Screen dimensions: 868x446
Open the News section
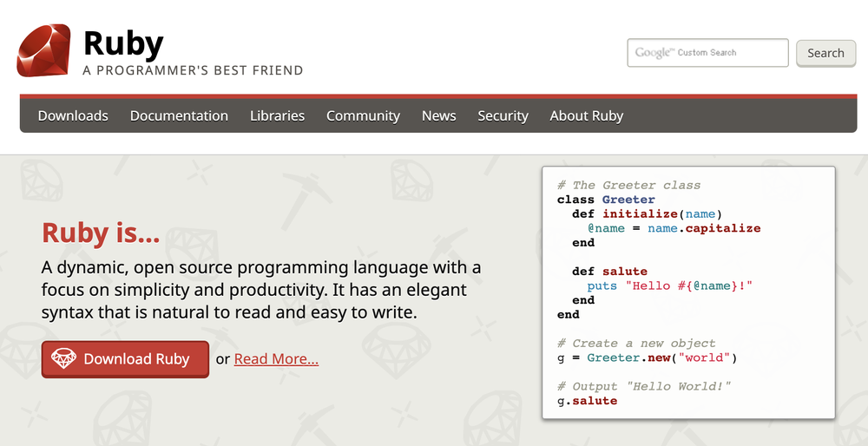pos(439,115)
